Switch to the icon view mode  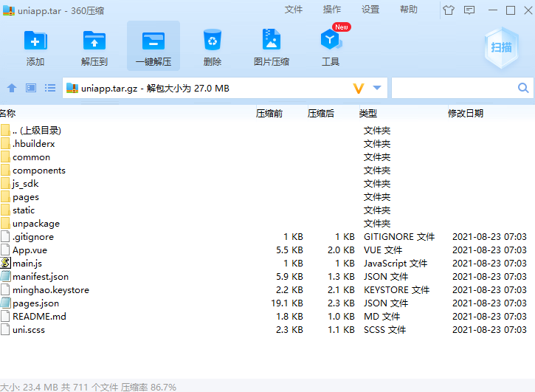click(x=31, y=88)
